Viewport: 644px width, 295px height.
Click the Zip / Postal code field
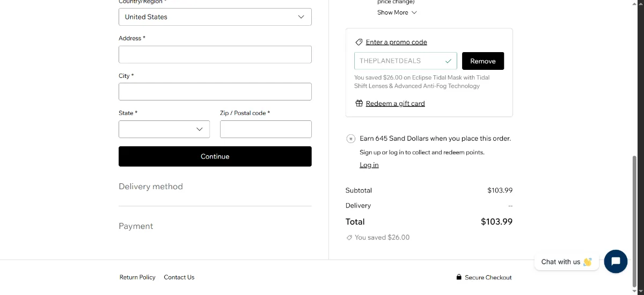266,129
